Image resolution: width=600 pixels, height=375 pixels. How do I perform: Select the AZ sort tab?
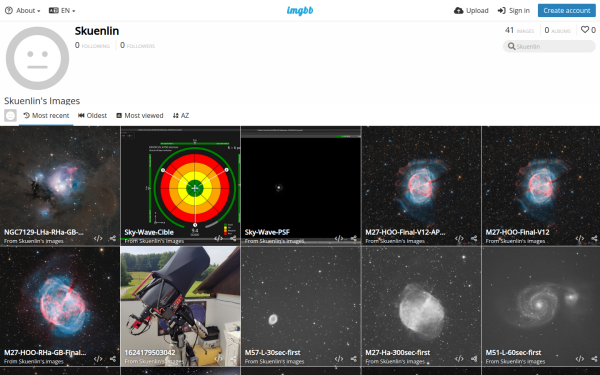pyautogui.click(x=181, y=116)
